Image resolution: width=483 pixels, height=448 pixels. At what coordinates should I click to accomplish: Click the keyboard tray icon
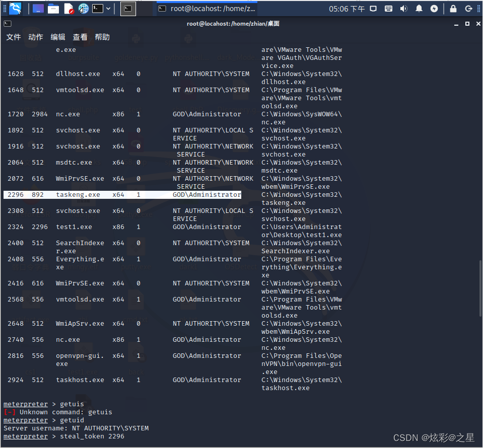388,9
